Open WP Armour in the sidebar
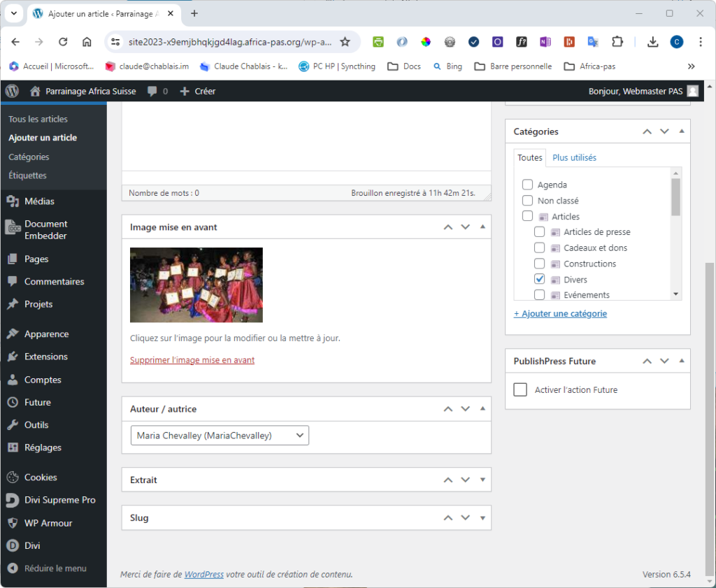Image resolution: width=716 pixels, height=588 pixels. [48, 523]
